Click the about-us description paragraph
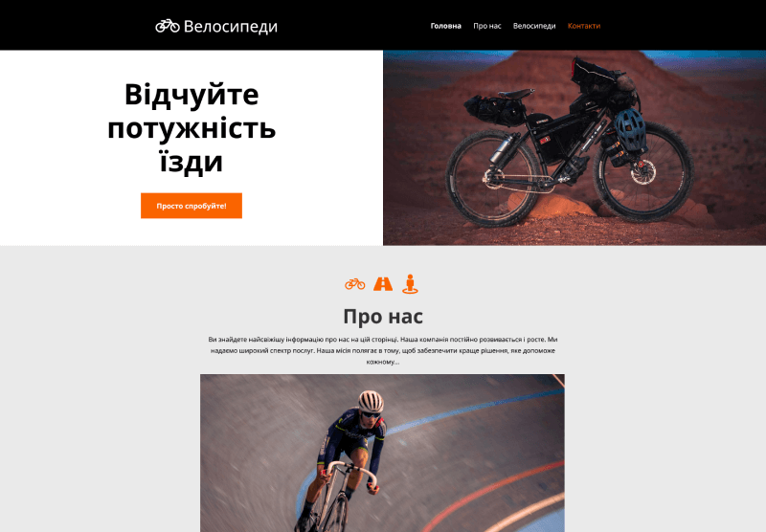The height and width of the screenshot is (532, 766). click(383, 350)
